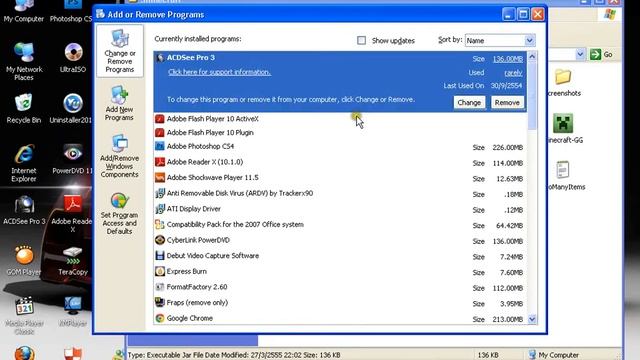640x360 pixels.
Task: Click program list scroll up arrow
Action: 532,57
